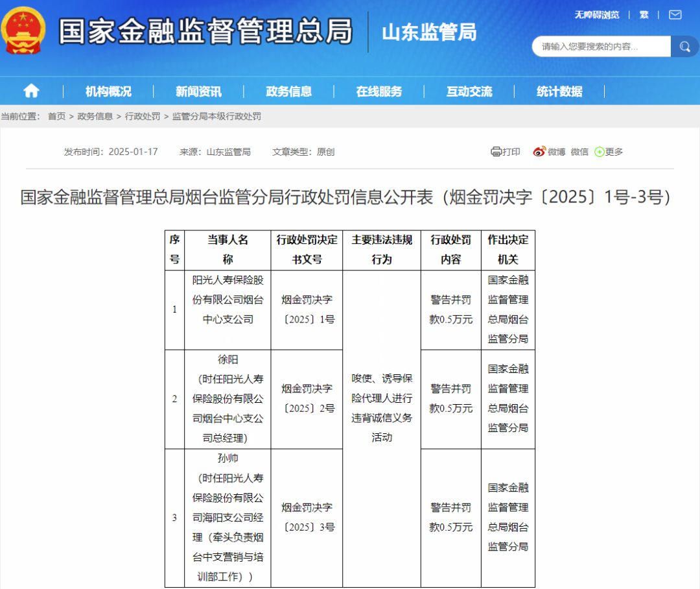Click breadcrumb link 首页
The width and height of the screenshot is (700, 589).
[x=56, y=116]
